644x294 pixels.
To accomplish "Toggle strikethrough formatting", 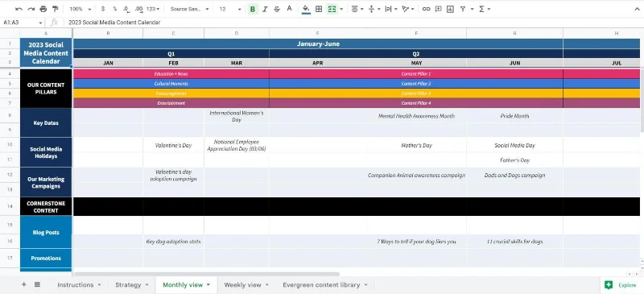I will (277, 9).
